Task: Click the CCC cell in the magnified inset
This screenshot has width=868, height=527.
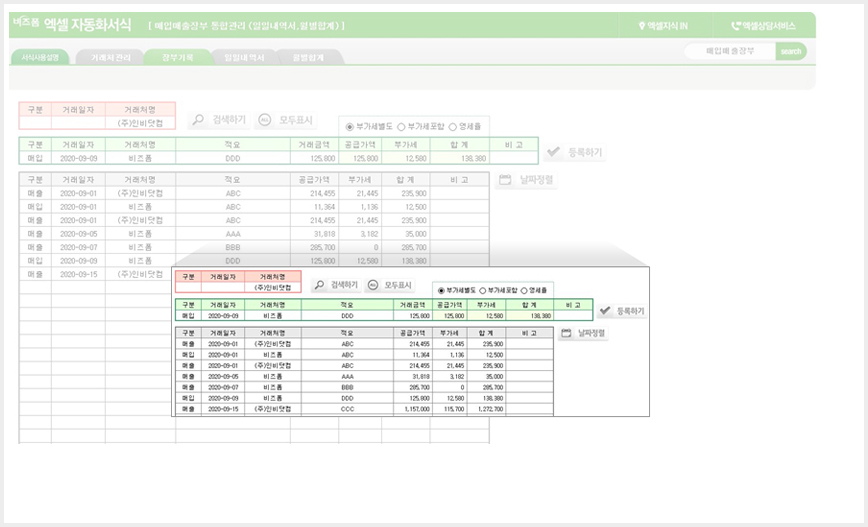Action: (347, 409)
